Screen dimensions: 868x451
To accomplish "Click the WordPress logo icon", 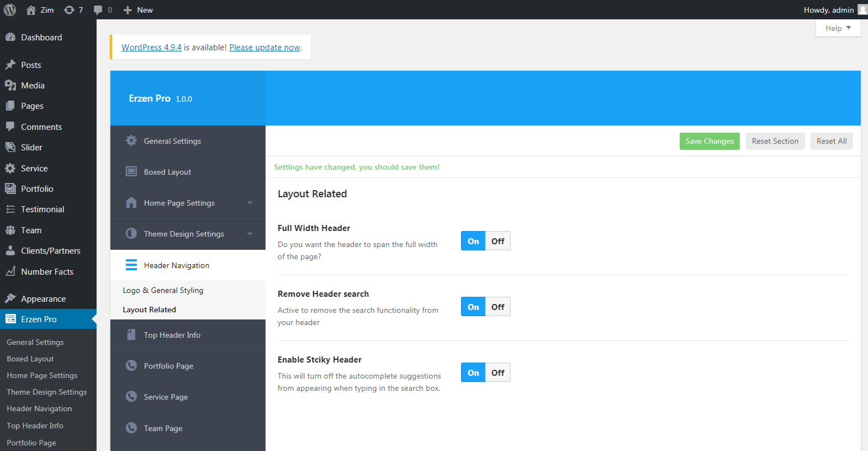I will (10, 10).
